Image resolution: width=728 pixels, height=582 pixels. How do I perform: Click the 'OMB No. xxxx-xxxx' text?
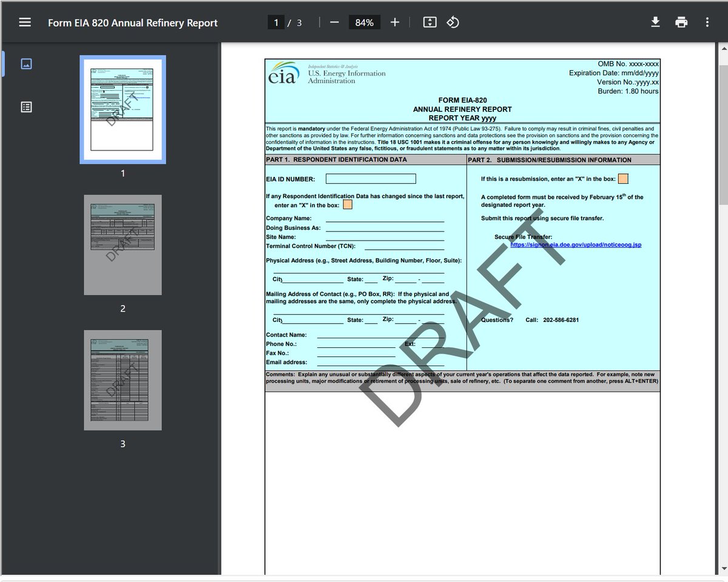click(x=628, y=64)
